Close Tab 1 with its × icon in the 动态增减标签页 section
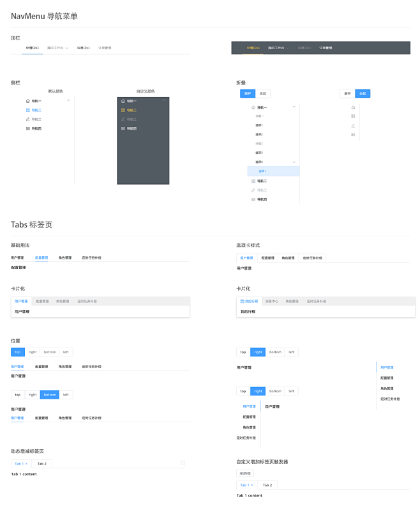 (27, 463)
